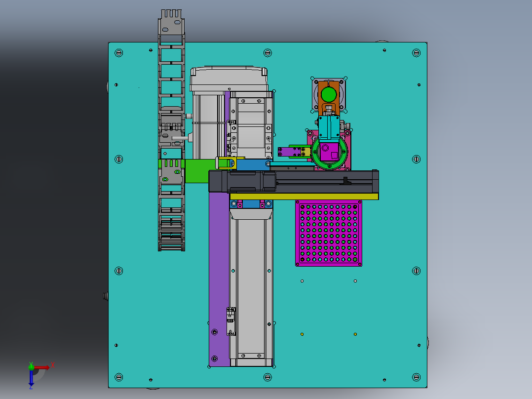Select the yellow horizontal bar under the actuator
Viewport: 532px width, 399px height.
(x=304, y=196)
